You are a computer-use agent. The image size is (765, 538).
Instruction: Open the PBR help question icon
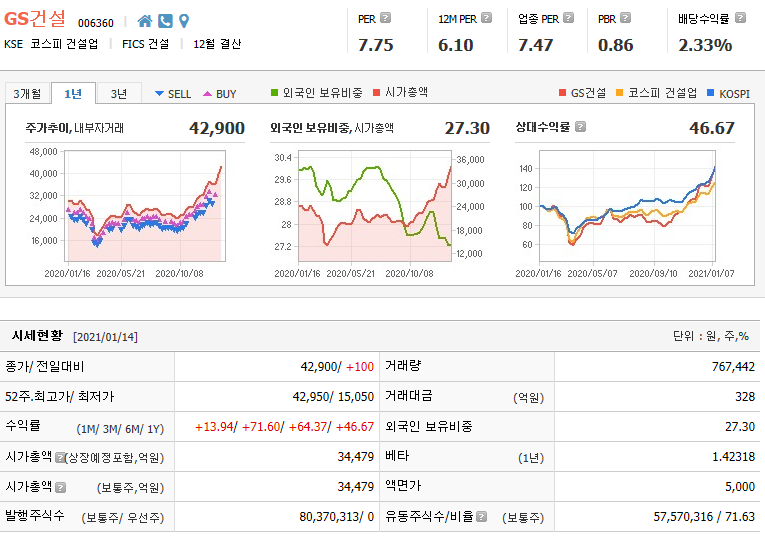(x=625, y=18)
